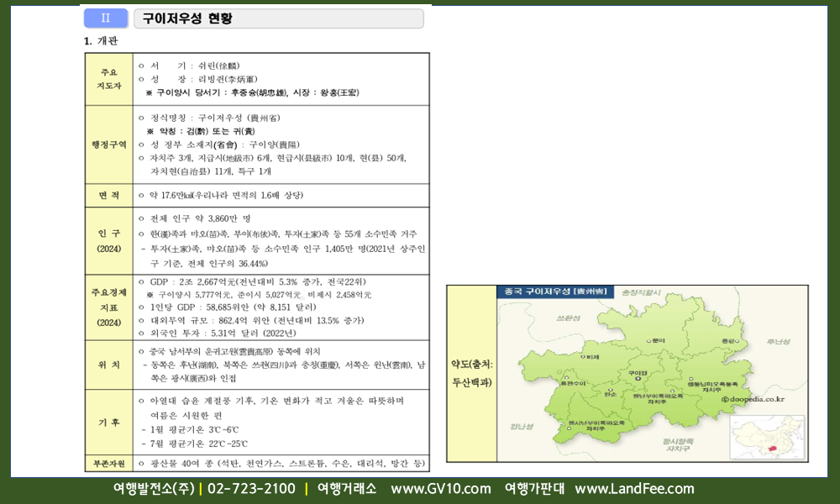
Task: Select the '1. 개관' subheading
Action: click(x=101, y=41)
